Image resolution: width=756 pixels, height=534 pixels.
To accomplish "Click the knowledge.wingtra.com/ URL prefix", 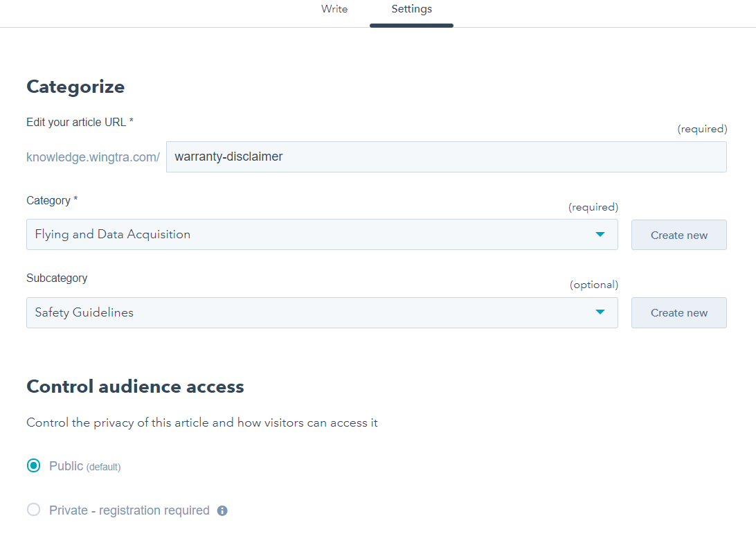I will 93,157.
